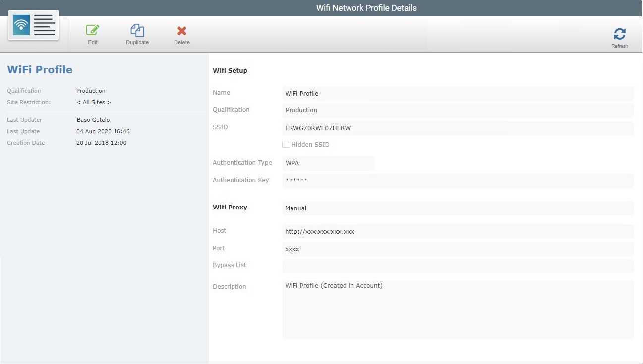Image resolution: width=643 pixels, height=364 pixels.
Task: Click the WiFi Profile heading in the sidebar
Action: click(x=40, y=69)
